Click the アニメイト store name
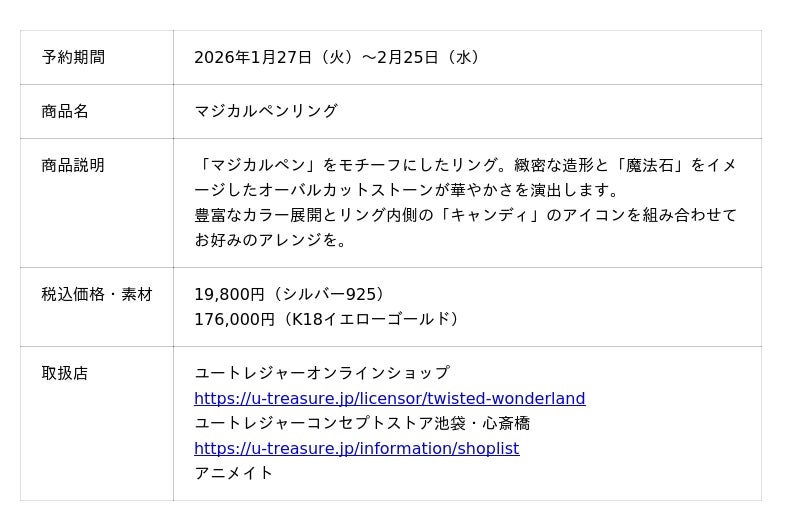The image size is (800, 531). pyautogui.click(x=233, y=473)
